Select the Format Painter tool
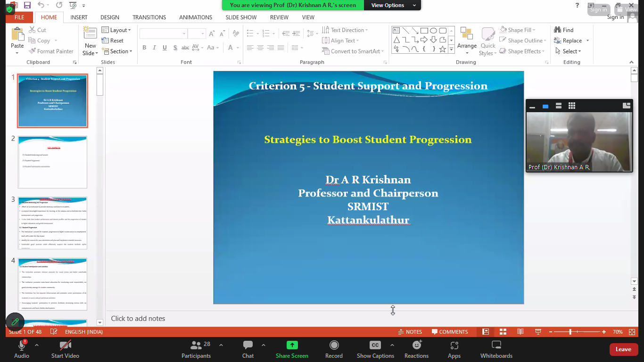644x362 pixels. pyautogui.click(x=50, y=51)
